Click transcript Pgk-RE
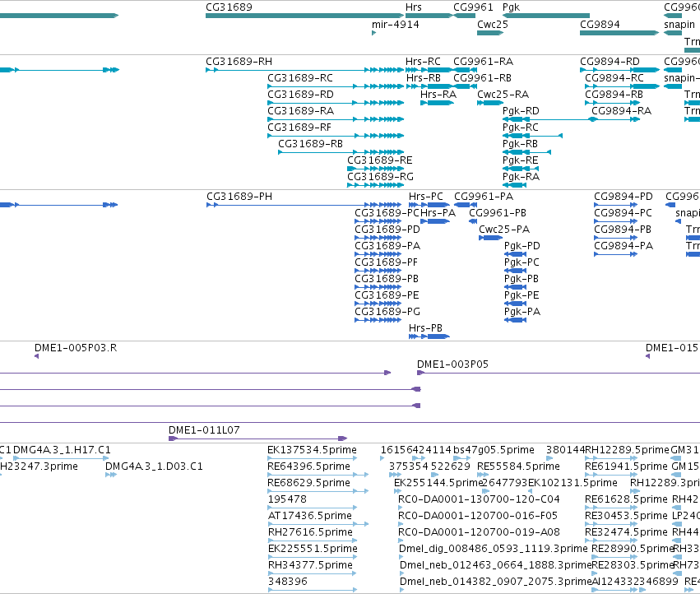 pos(521,160)
